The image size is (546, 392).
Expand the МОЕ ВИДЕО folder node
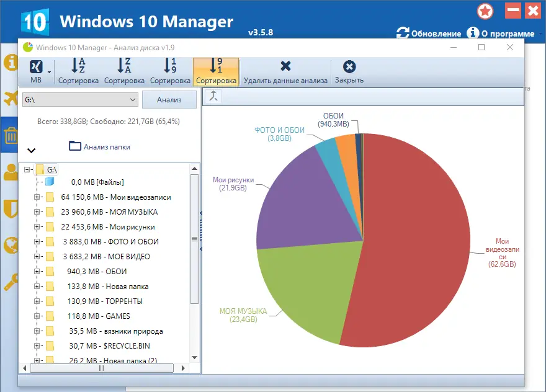pos(37,257)
